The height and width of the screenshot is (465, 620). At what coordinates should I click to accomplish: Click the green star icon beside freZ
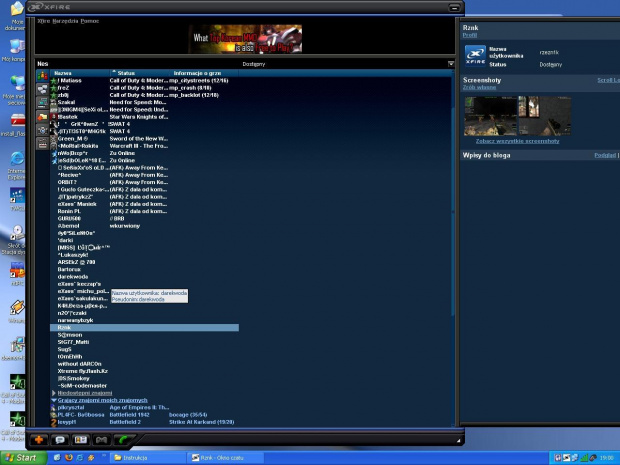click(x=54, y=88)
